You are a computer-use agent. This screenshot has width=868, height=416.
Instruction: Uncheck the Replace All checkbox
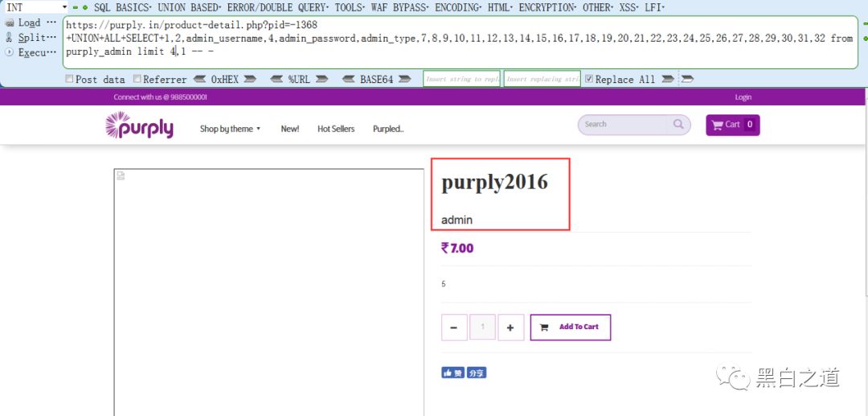point(588,79)
